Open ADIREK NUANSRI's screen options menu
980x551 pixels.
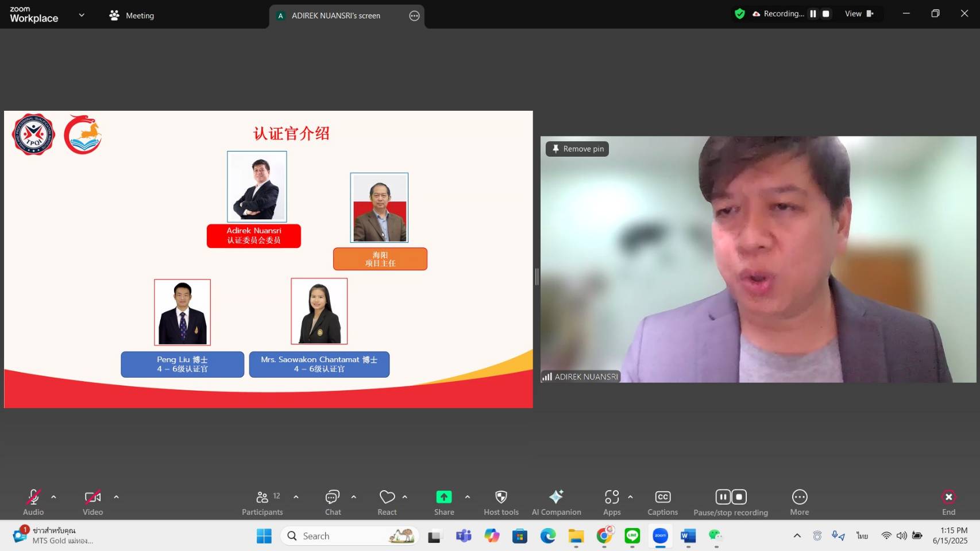click(414, 16)
